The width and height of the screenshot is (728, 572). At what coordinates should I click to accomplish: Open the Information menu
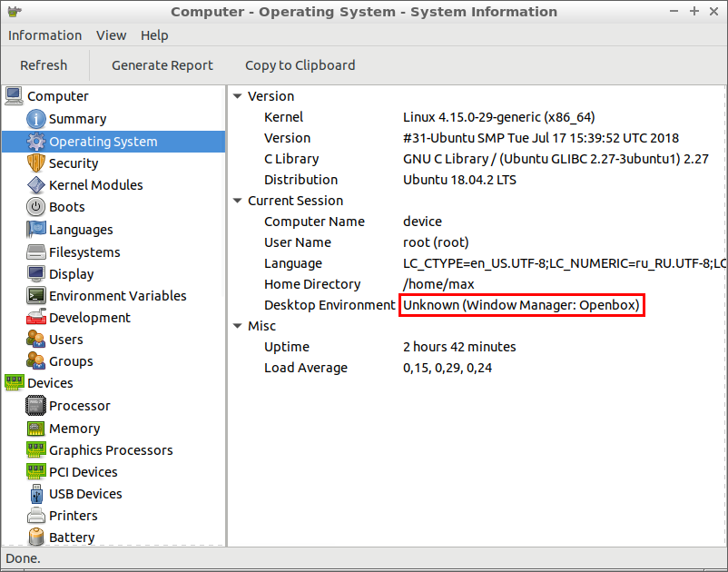(44, 35)
